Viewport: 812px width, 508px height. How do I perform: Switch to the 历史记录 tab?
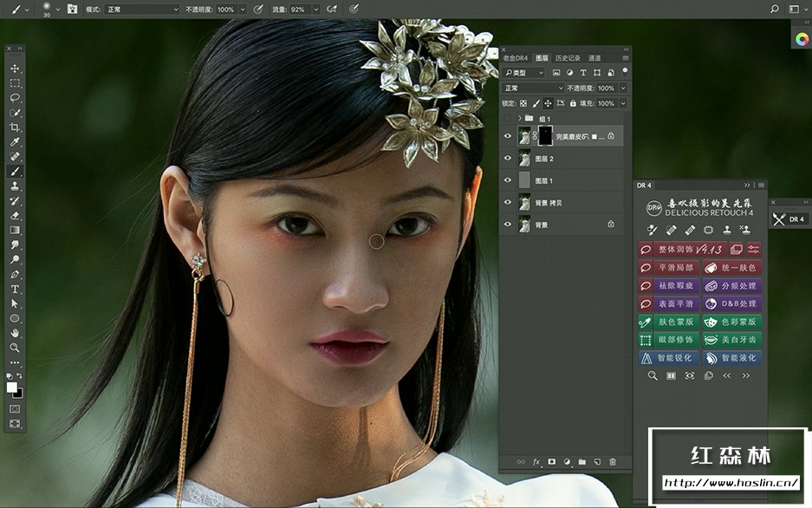click(x=568, y=58)
